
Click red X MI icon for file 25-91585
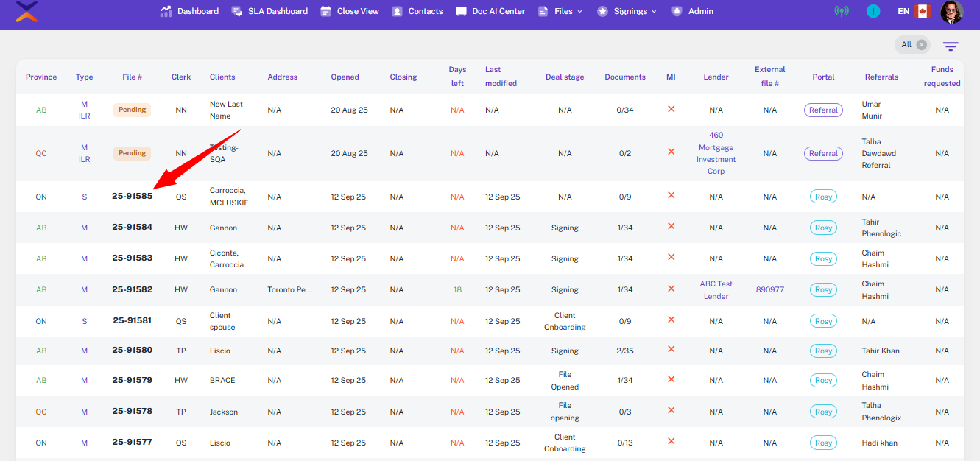(x=671, y=196)
